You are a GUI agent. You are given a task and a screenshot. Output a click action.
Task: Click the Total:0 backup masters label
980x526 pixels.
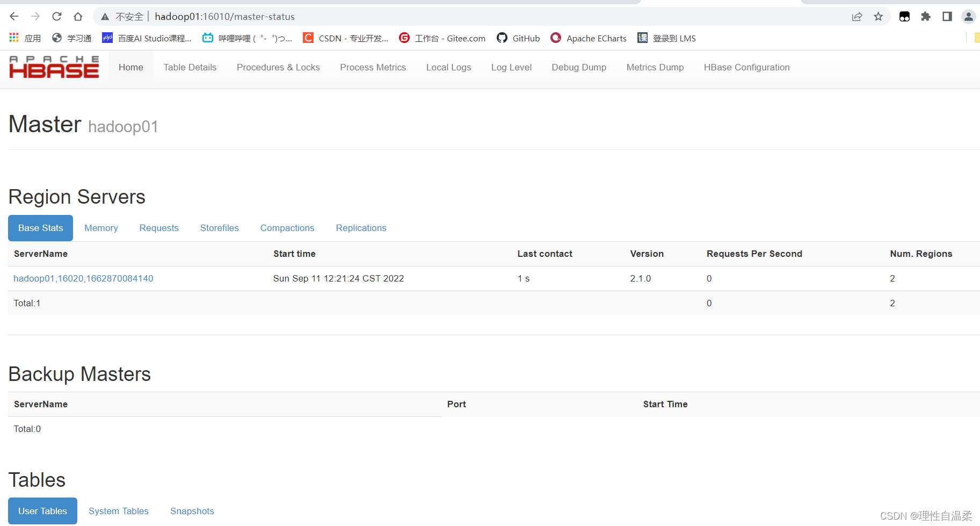27,429
